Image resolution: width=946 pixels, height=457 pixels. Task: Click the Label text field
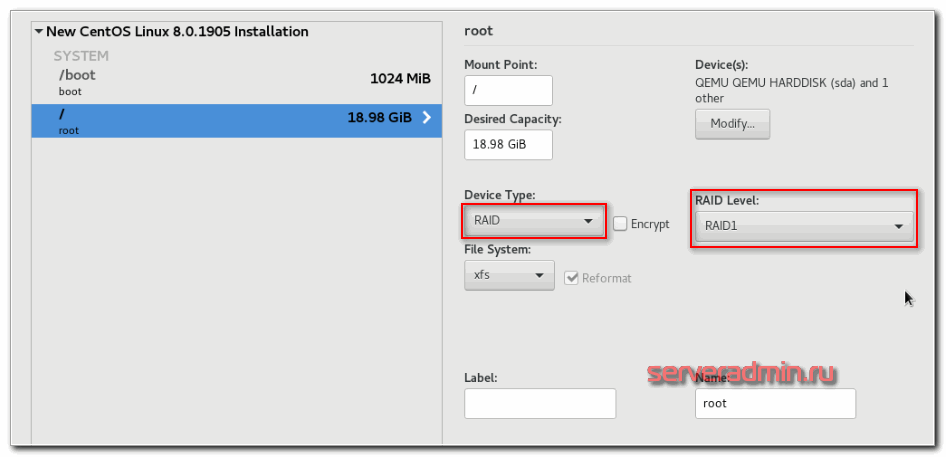click(x=540, y=404)
